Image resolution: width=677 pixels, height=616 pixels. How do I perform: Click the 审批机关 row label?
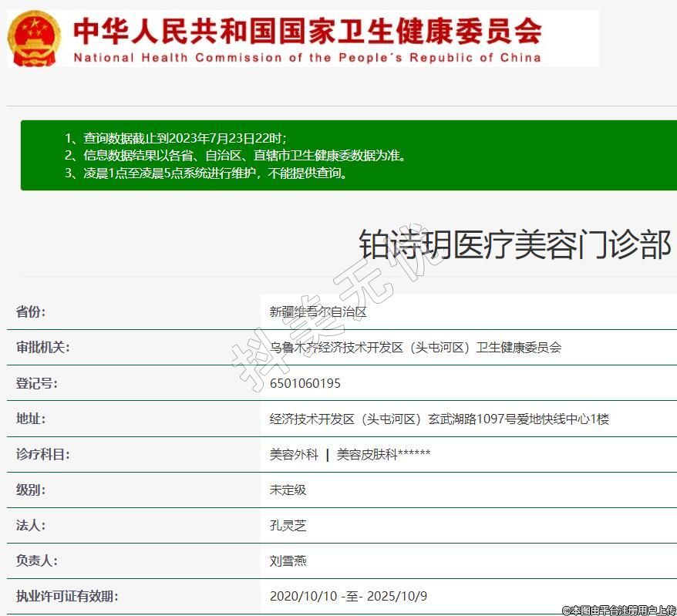coord(42,348)
